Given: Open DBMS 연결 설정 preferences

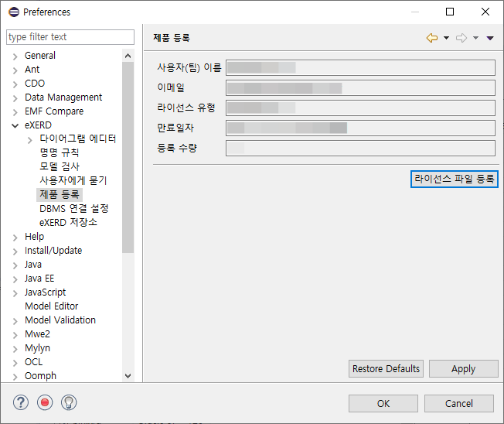Looking at the screenshot, I should (x=74, y=208).
